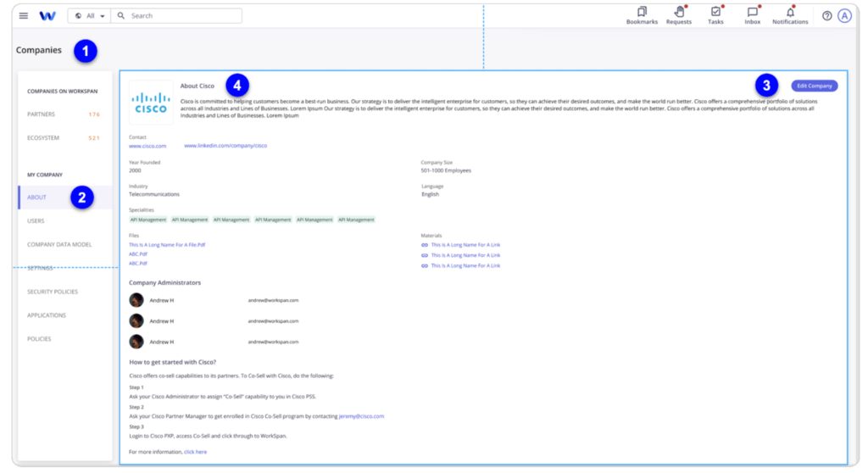
Task: Click the 'Company Administrators' heading
Action: 164,282
